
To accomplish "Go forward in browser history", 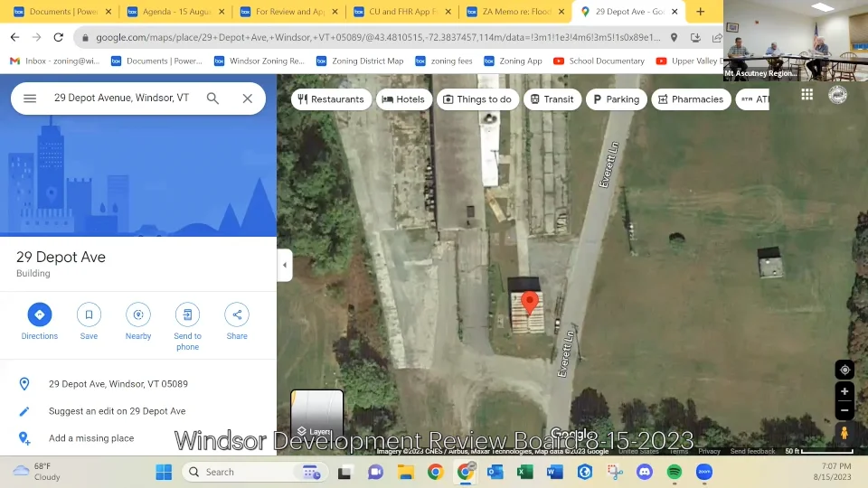I will click(36, 38).
